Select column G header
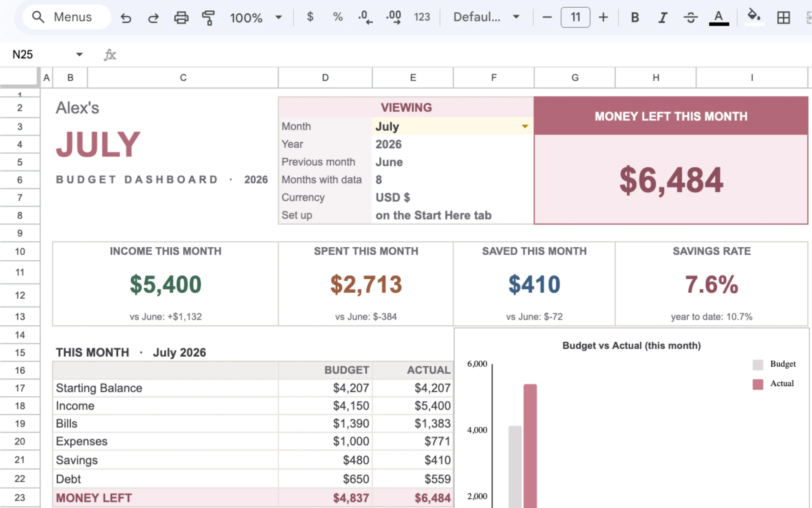812x508 pixels. tap(575, 77)
